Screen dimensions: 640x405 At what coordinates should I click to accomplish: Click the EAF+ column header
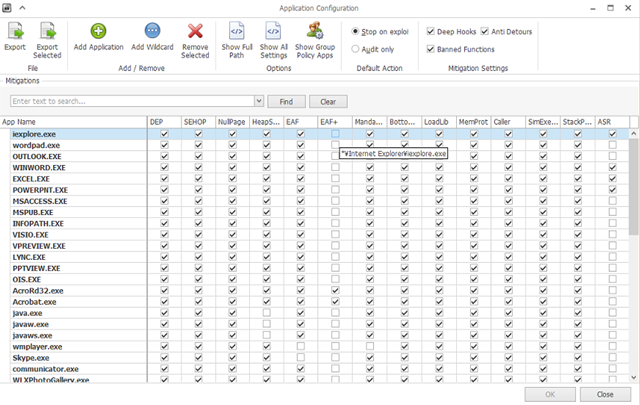click(x=335, y=122)
